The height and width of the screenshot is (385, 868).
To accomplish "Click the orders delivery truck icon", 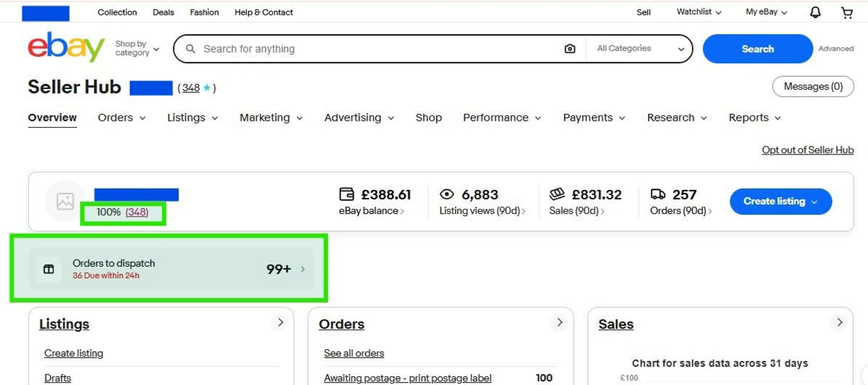I will click(x=658, y=194).
